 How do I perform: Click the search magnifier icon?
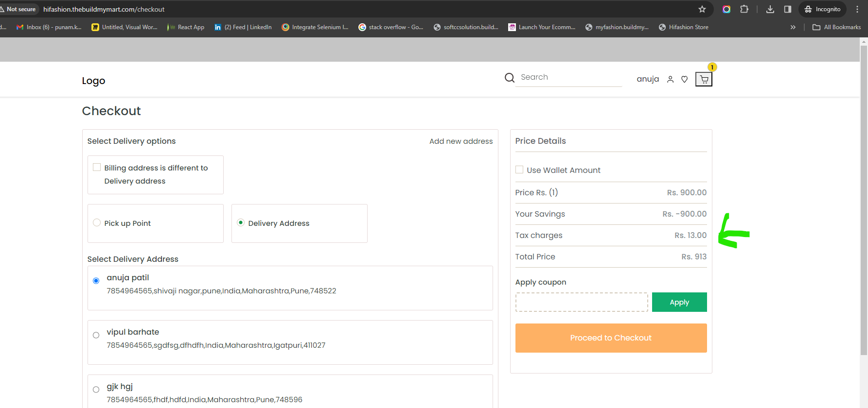[509, 78]
